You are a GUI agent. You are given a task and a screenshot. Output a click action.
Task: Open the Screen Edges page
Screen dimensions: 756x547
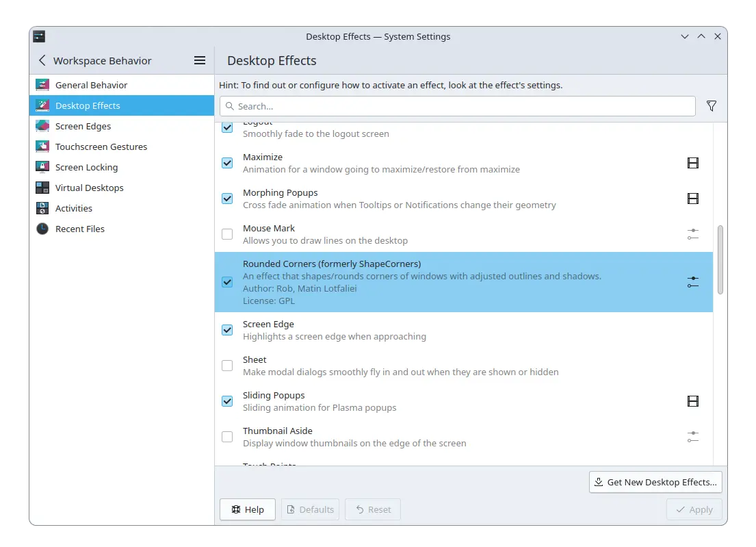122,126
